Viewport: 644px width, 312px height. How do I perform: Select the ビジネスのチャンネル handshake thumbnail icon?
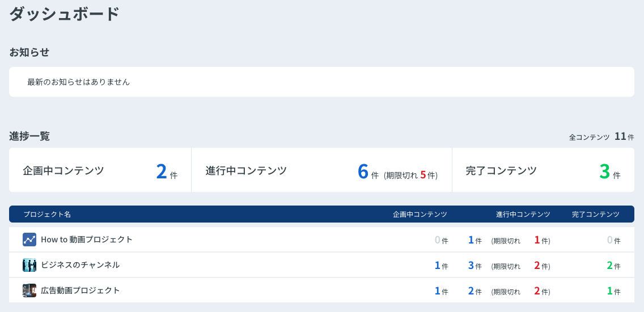pyautogui.click(x=29, y=265)
